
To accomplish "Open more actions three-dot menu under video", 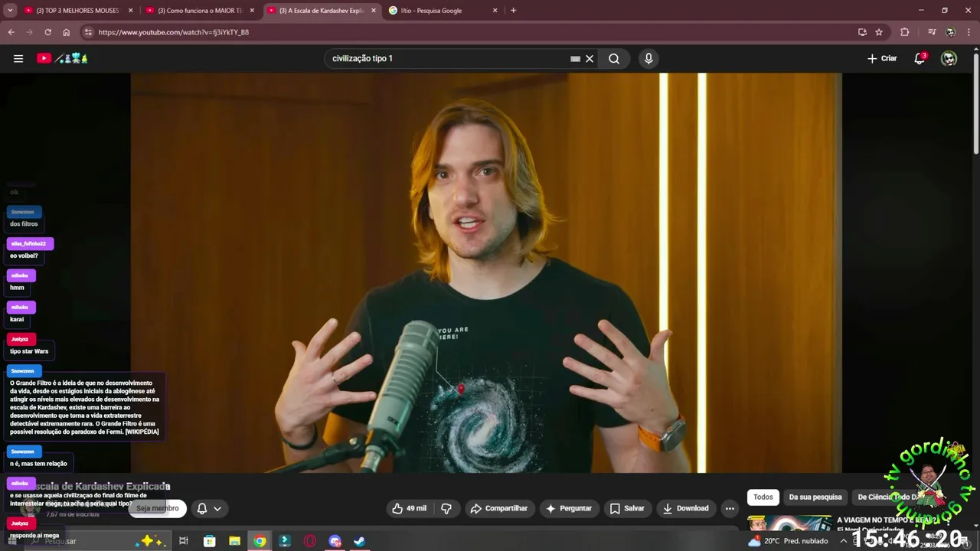I will click(730, 508).
